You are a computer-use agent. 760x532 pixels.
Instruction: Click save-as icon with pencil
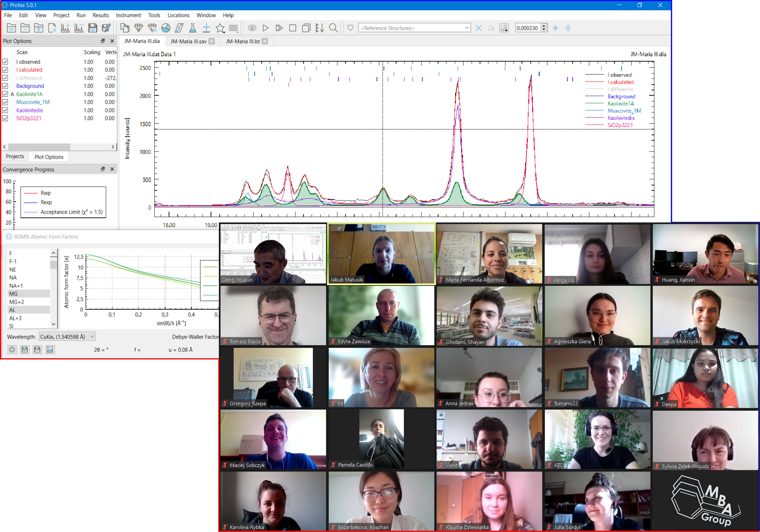point(106,28)
